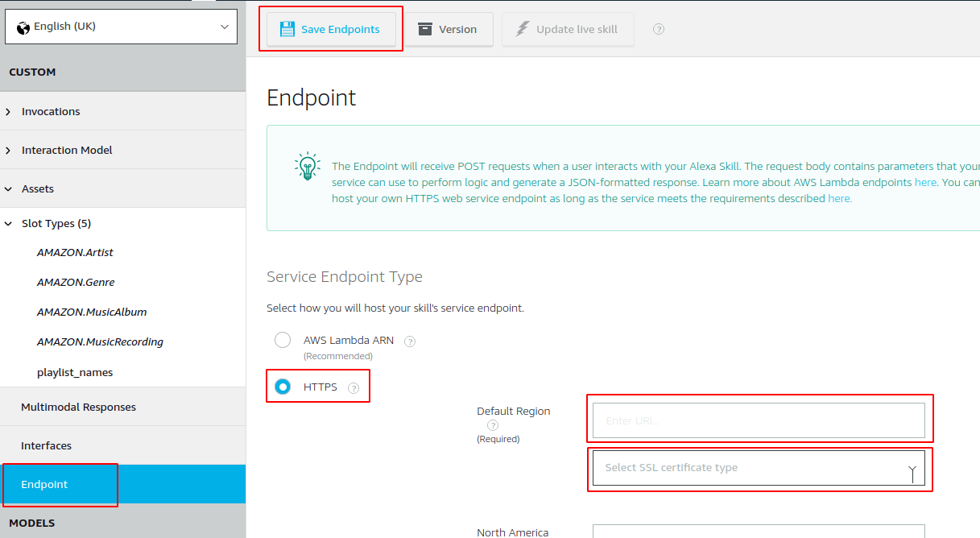Screen dimensions: 980x538
Task: Expand the Assets section
Action: 38,189
